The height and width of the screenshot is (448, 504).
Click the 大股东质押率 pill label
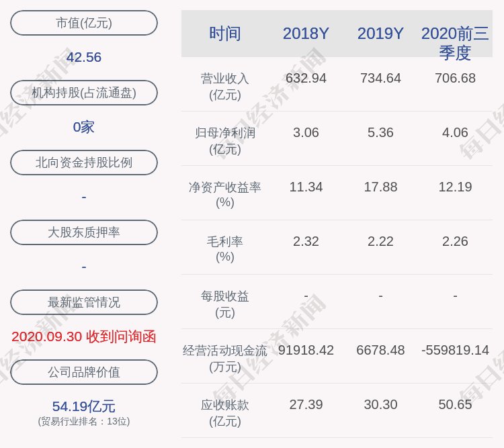pos(84,232)
